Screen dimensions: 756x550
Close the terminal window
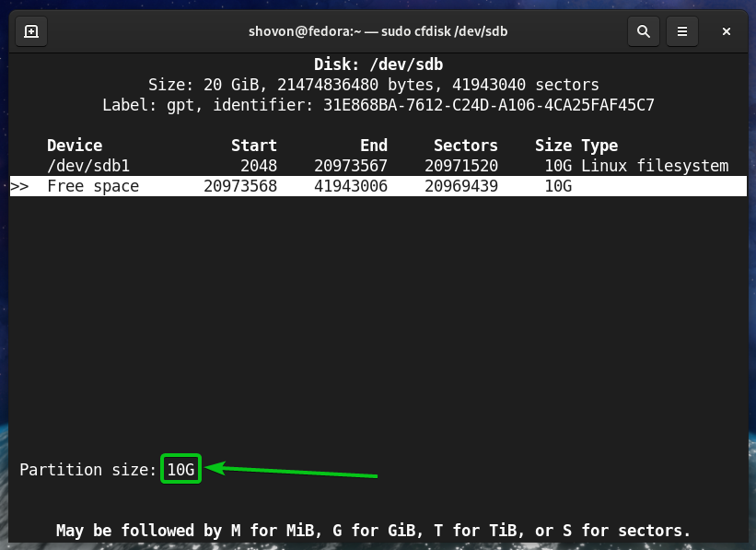(x=727, y=31)
